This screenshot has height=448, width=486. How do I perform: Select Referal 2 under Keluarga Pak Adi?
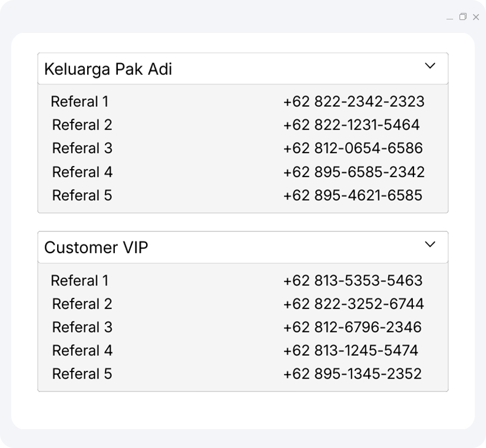pos(82,125)
